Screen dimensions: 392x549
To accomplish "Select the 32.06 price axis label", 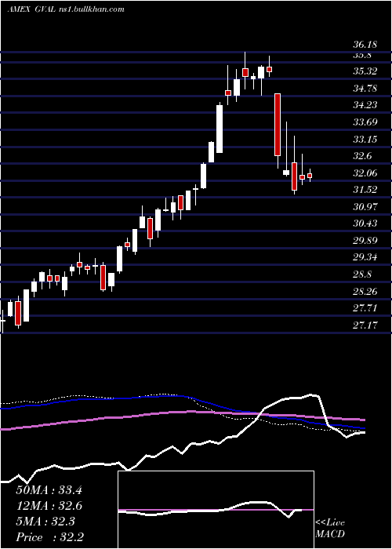I will (365, 173).
